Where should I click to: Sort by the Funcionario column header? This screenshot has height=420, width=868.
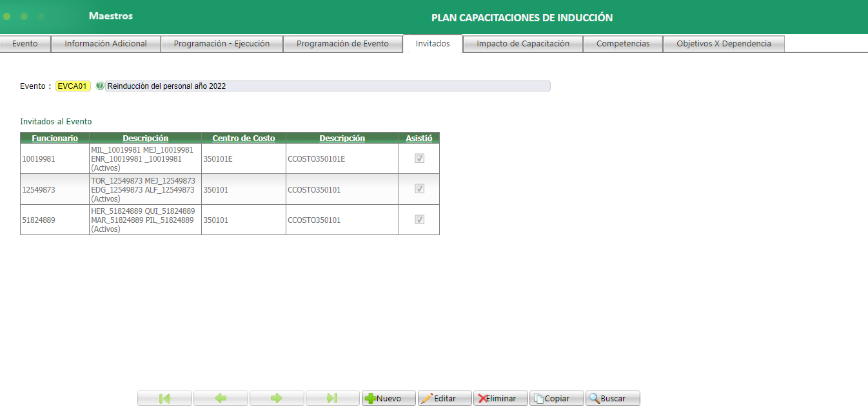55,137
